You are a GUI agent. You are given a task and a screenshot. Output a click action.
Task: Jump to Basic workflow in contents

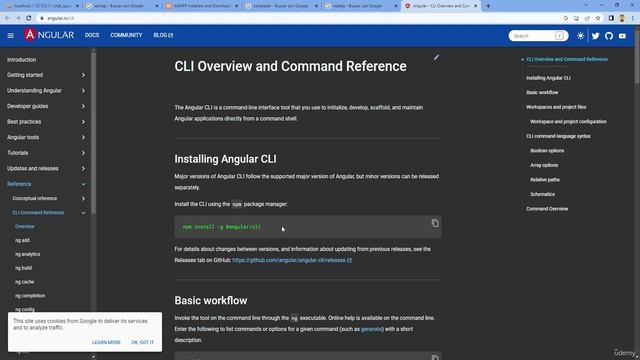542,93
